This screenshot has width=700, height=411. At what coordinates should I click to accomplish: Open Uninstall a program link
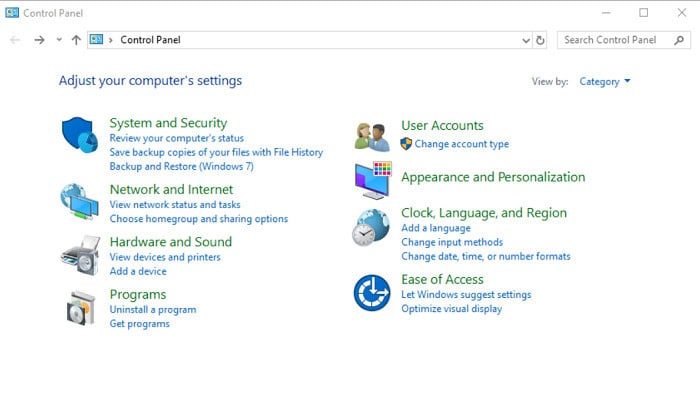click(x=153, y=310)
